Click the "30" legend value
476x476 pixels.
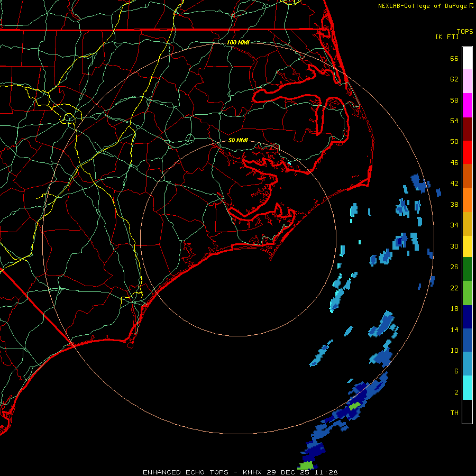tap(454, 246)
